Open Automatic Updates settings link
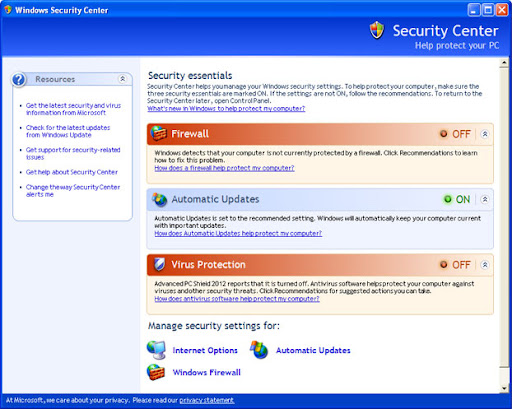 coord(313,350)
